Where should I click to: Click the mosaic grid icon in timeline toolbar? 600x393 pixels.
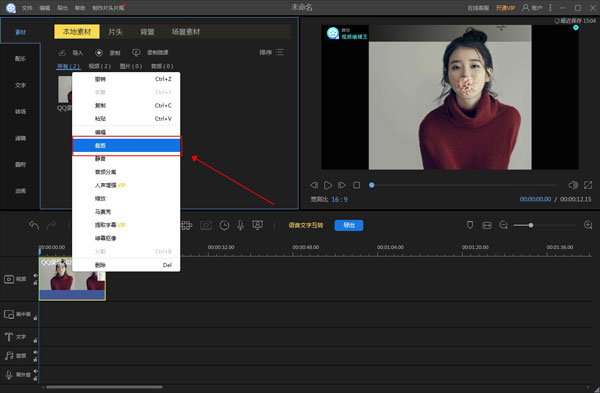pyautogui.click(x=187, y=225)
